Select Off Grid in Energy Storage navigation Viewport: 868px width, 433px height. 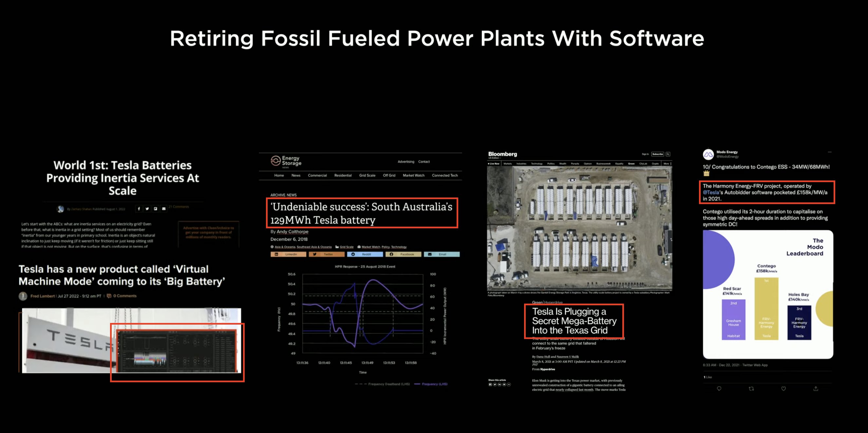pos(389,176)
